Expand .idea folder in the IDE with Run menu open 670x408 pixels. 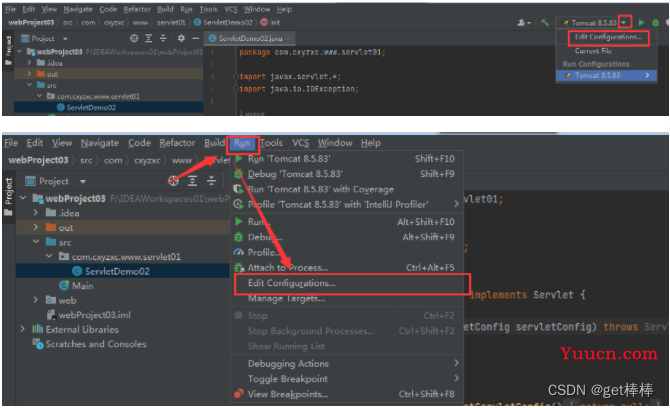36,213
